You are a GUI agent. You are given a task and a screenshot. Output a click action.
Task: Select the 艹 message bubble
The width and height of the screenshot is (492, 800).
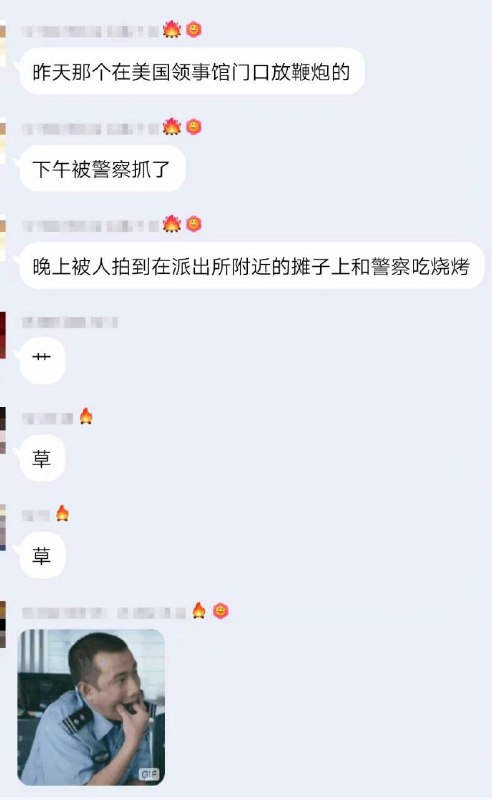pos(42,360)
